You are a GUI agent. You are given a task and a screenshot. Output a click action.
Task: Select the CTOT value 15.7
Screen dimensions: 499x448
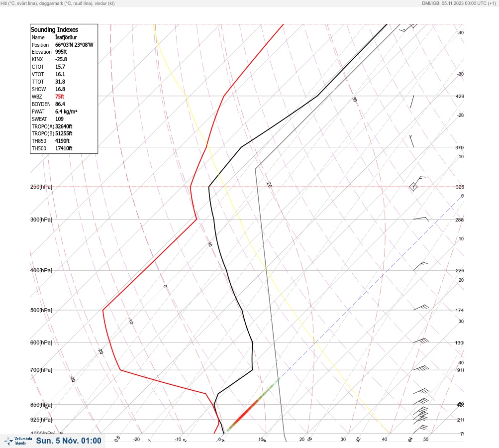click(x=60, y=67)
